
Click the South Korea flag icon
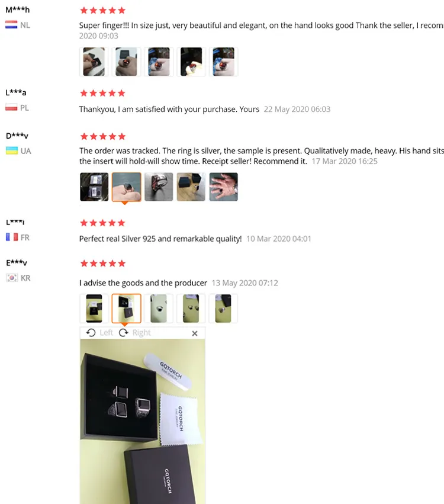[12, 278]
